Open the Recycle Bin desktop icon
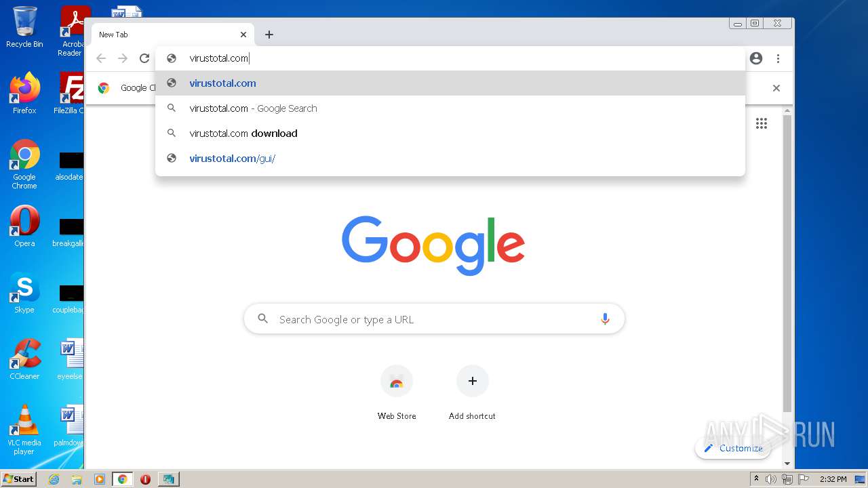 pyautogui.click(x=24, y=27)
